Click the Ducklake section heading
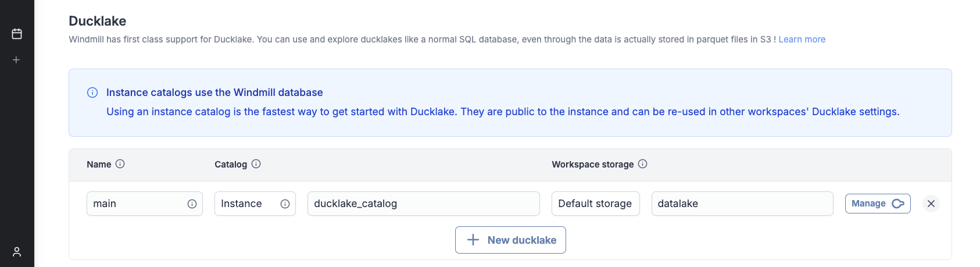The image size is (980, 267). (98, 21)
